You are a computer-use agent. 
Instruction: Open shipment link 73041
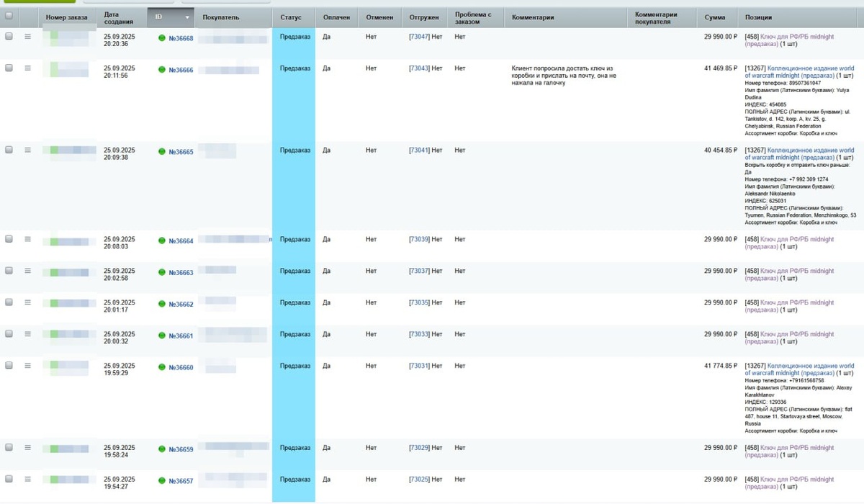point(419,150)
